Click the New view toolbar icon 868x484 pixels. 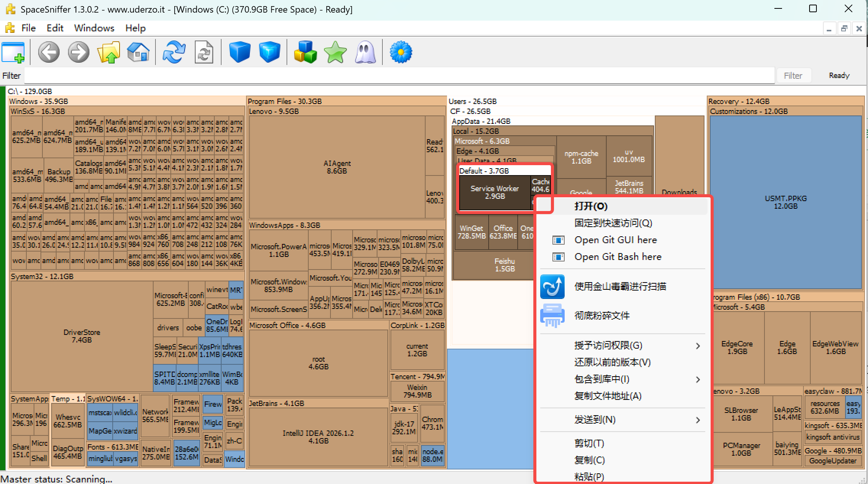[x=13, y=52]
